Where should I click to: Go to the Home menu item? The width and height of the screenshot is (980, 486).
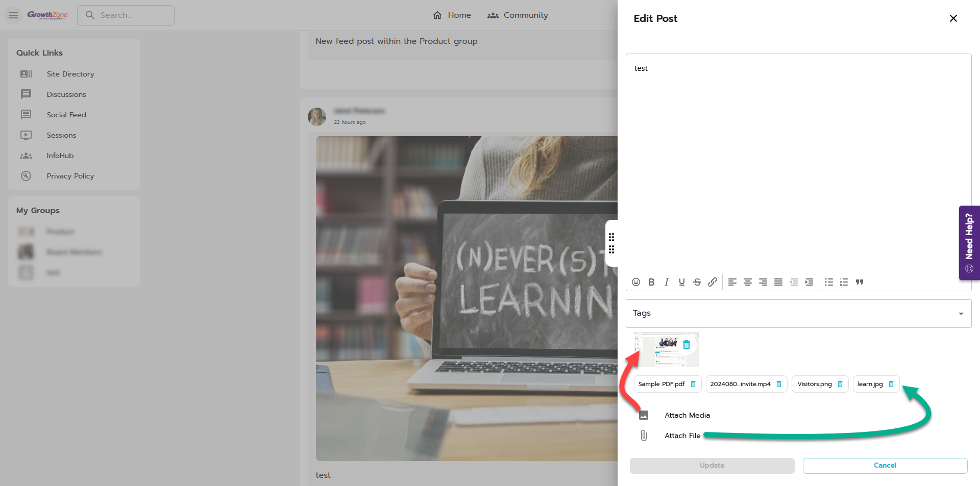tap(452, 15)
